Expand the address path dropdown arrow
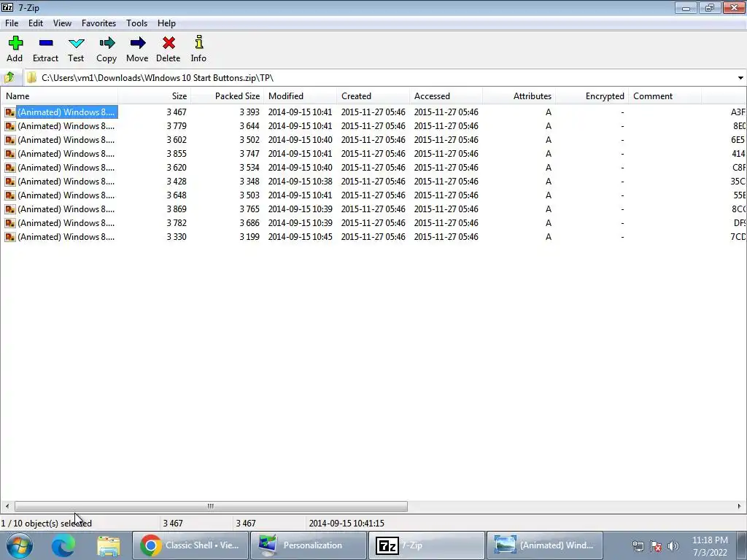This screenshot has height=560, width=747. click(x=740, y=78)
